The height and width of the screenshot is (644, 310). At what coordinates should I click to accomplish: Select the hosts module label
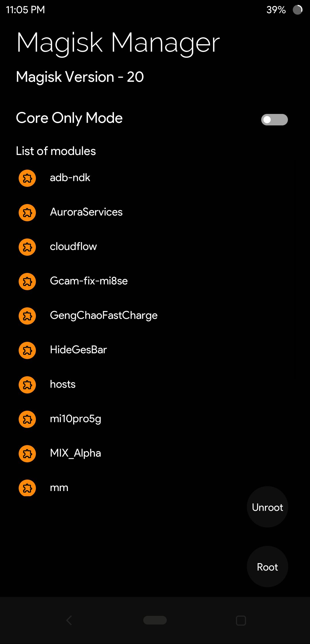(x=63, y=384)
